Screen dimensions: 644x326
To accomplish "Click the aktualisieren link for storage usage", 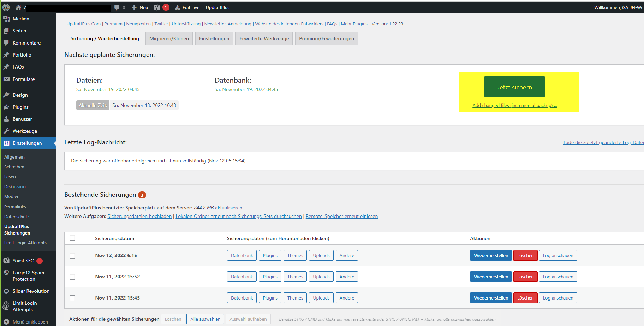I will pos(228,208).
